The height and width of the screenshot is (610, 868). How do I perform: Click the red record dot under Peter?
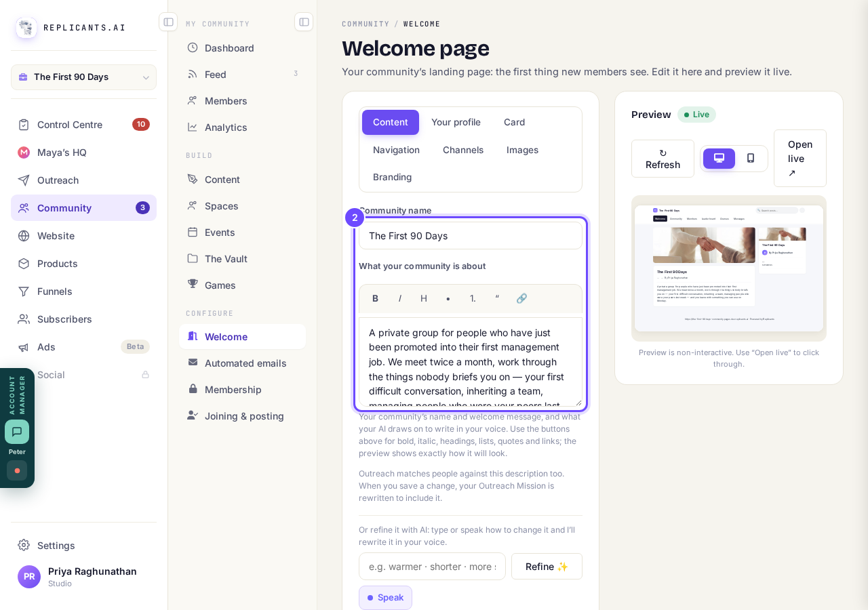[17, 470]
